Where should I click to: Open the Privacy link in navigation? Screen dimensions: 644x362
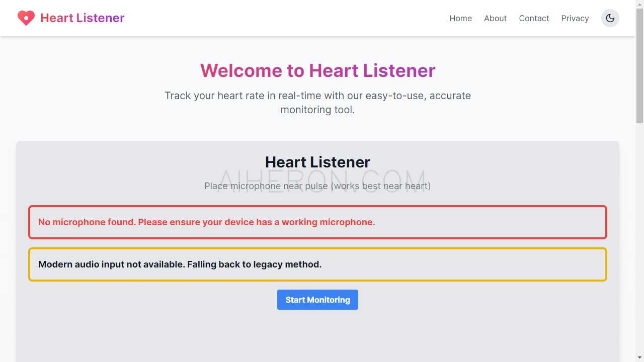click(x=575, y=18)
